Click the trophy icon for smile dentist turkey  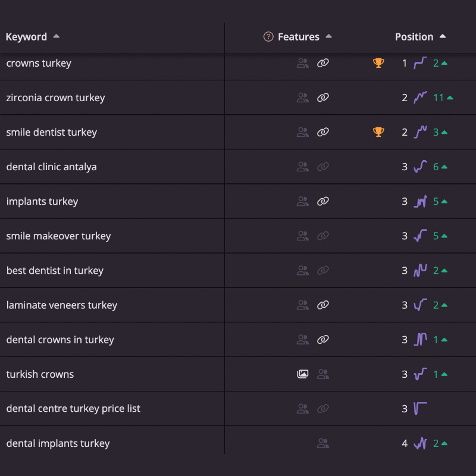point(378,132)
